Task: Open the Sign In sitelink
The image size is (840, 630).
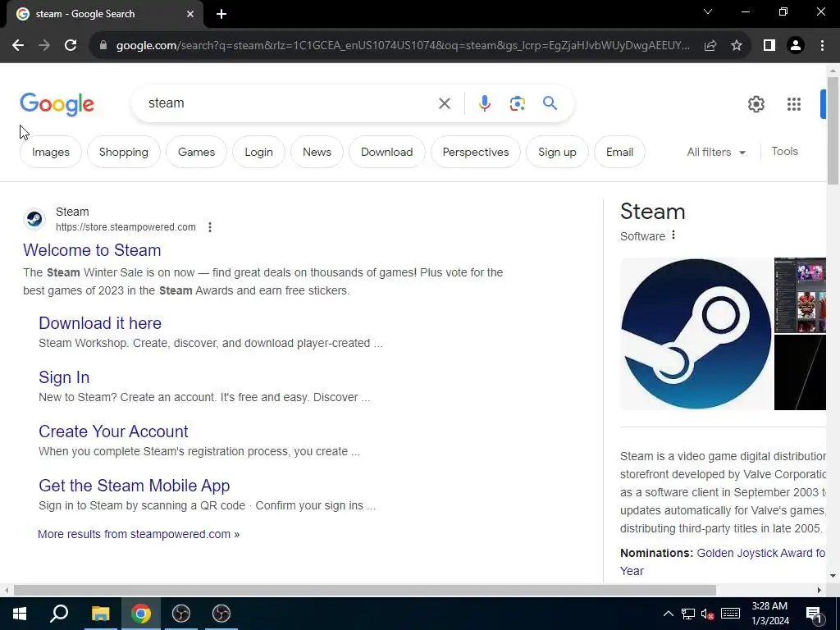Action: point(64,377)
